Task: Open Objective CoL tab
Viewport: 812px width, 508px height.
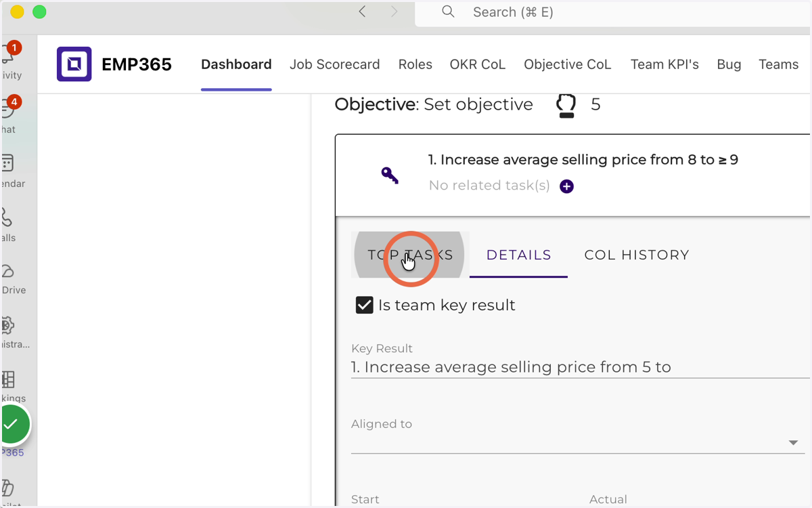Action: 568,64
